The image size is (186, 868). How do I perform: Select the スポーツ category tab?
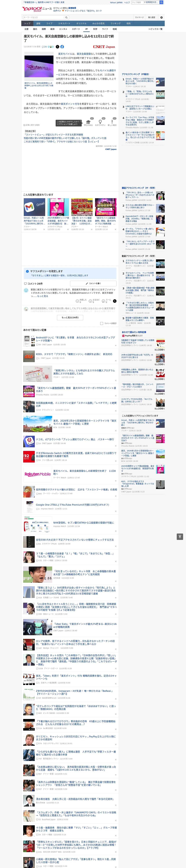point(76,29)
